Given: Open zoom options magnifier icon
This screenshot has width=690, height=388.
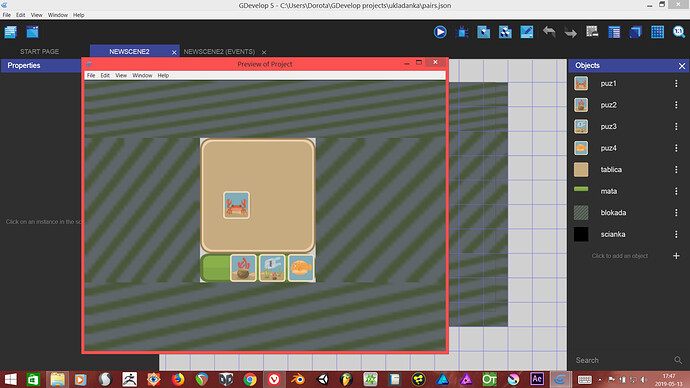Looking at the screenshot, I should [679, 32].
